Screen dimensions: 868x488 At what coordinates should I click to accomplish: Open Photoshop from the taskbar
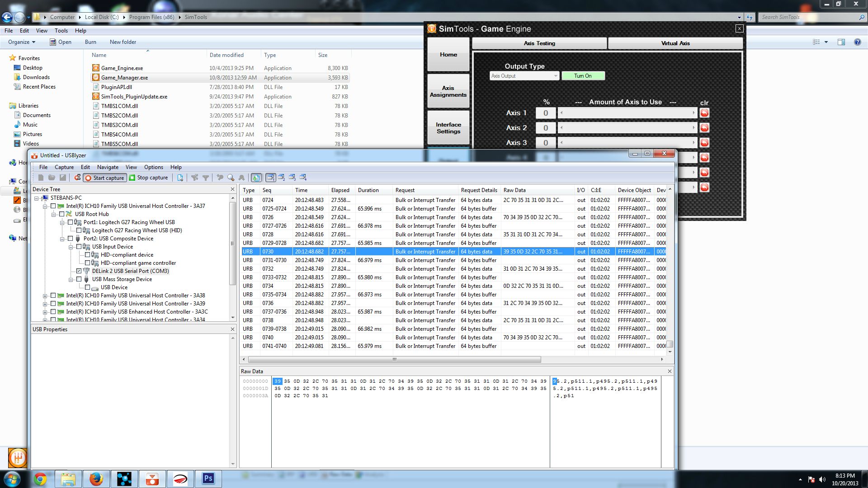(x=208, y=479)
